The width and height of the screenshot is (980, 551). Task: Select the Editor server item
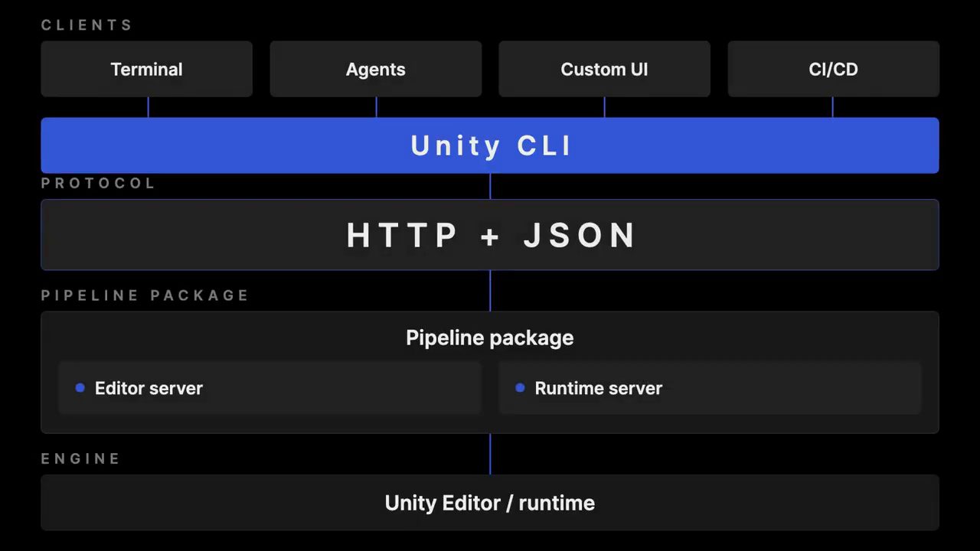point(269,388)
